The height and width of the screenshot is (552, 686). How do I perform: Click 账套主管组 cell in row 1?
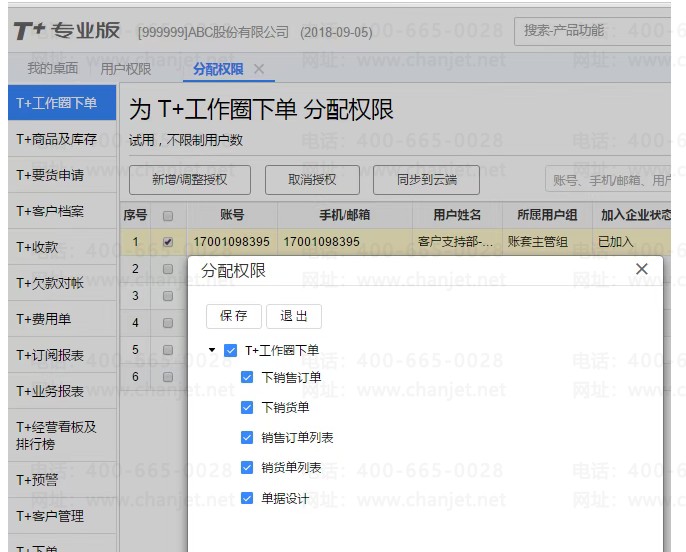pos(547,242)
